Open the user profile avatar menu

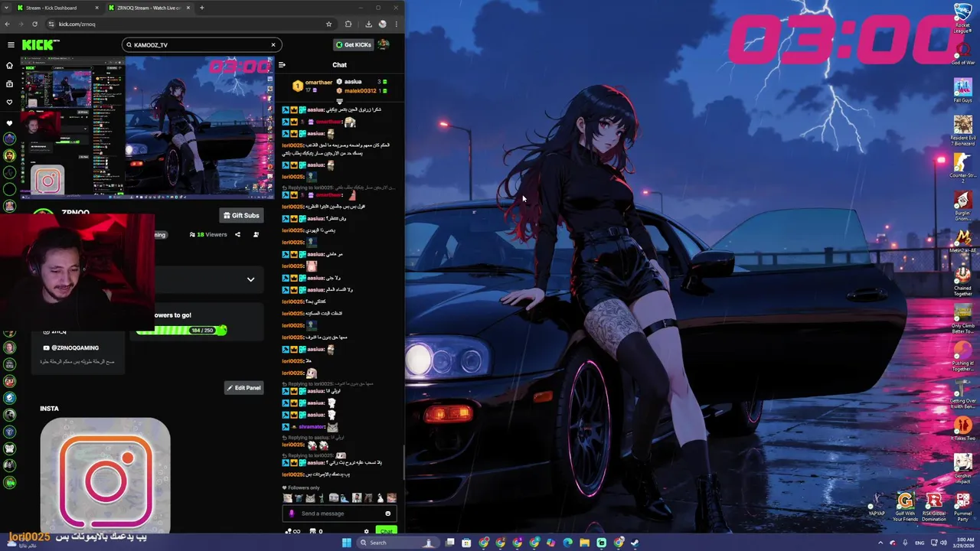[x=384, y=44]
